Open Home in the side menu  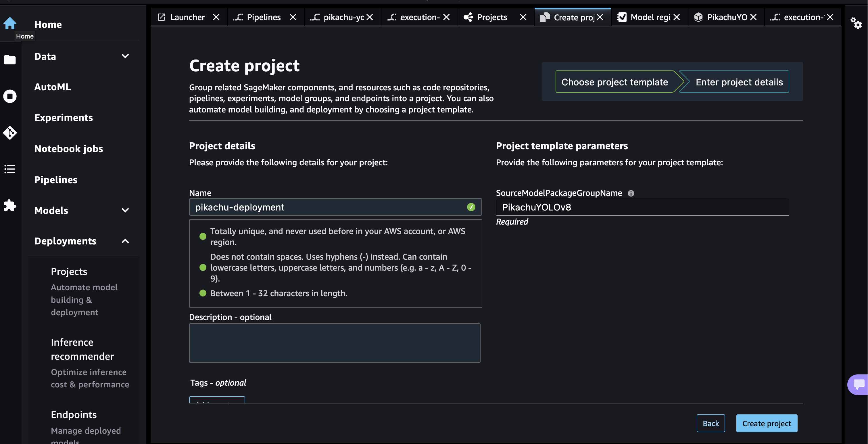(x=48, y=25)
